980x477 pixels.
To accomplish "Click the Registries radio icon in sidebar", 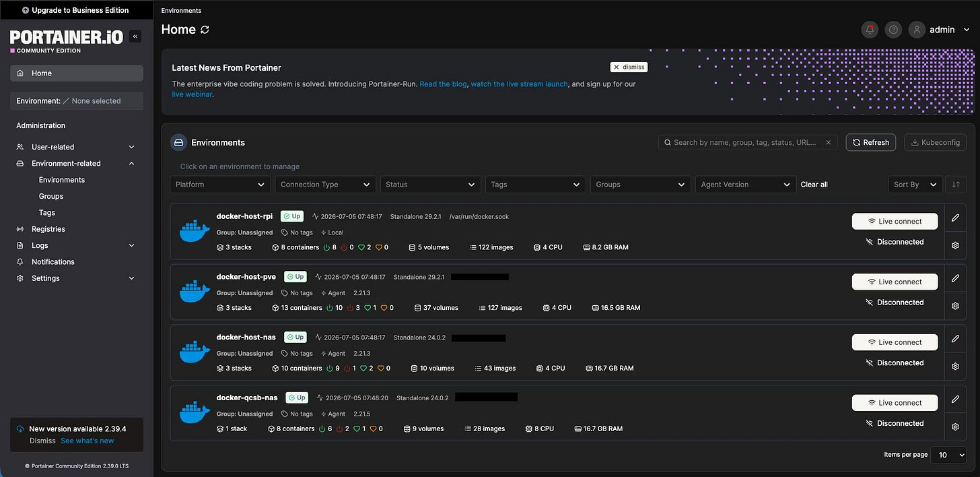I will pos(20,229).
